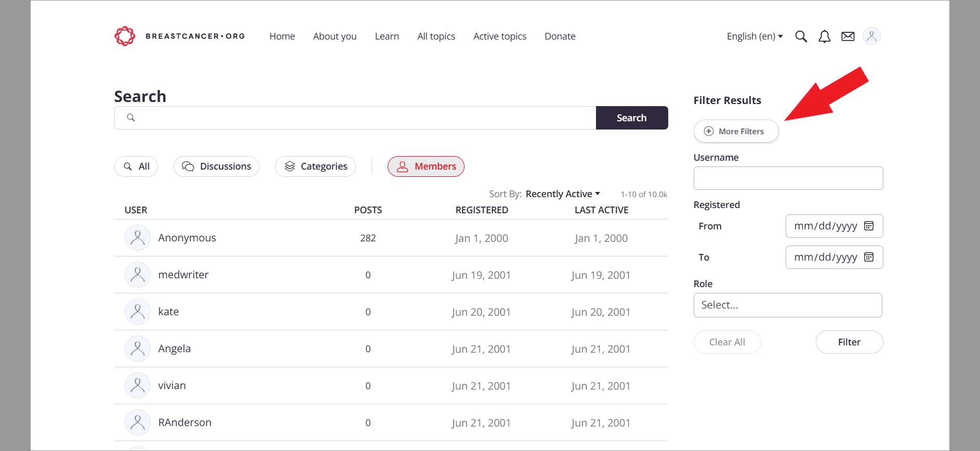Open the search magnifier in the header
This screenshot has height=451, width=980.
(801, 36)
